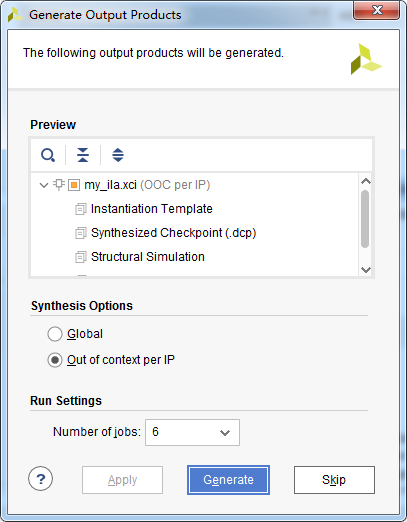The width and height of the screenshot is (407, 522).
Task: Collapse all items in Preview tree
Action: (x=83, y=155)
